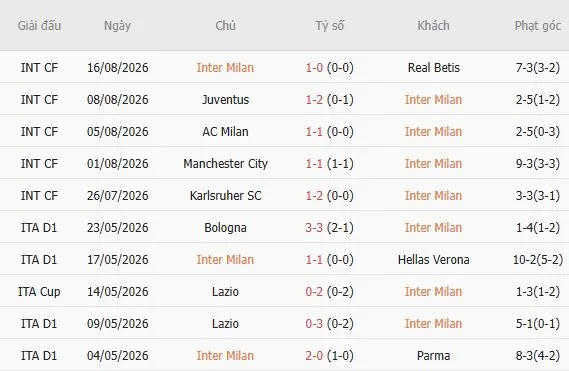
Task: Click the 3-3 score against Bologna
Action: [314, 228]
